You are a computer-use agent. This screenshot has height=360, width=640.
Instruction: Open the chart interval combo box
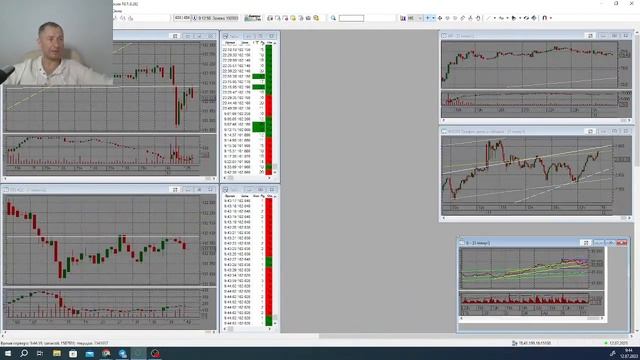415,18
